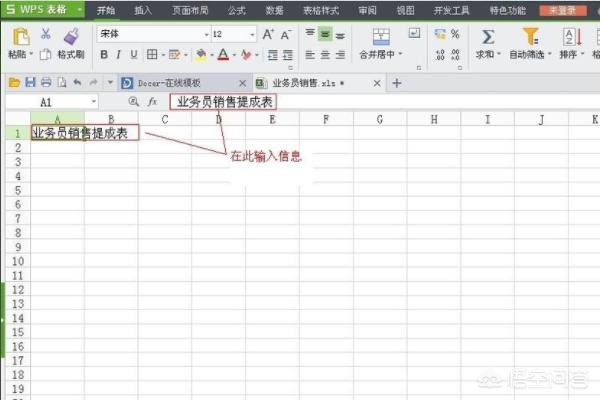
Task: Open the 自动筛选 dropdown arrow
Action: click(x=549, y=54)
